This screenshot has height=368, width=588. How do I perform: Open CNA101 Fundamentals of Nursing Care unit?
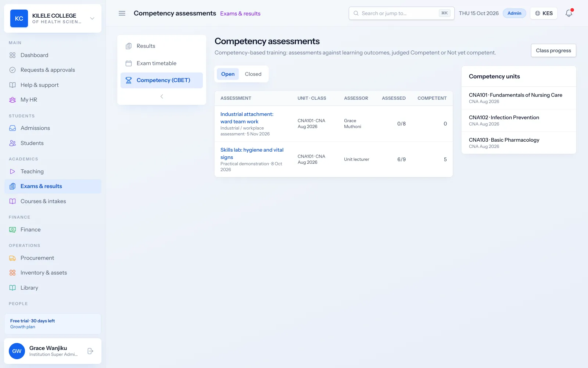tap(519, 98)
